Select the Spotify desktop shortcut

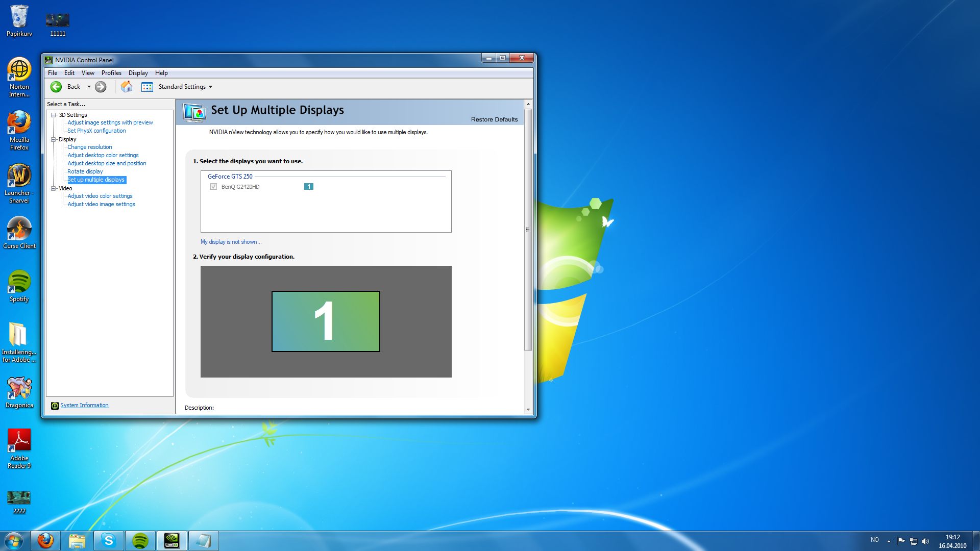point(19,286)
